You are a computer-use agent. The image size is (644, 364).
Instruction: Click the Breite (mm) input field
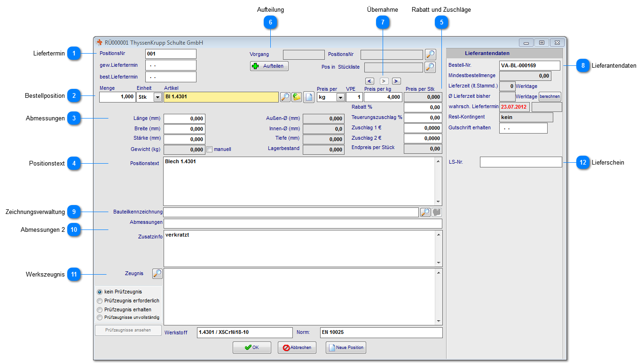point(184,129)
